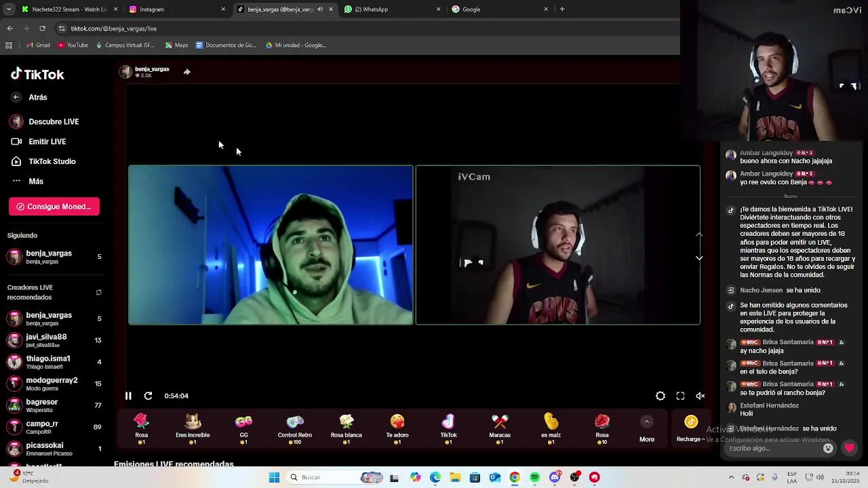868x488 pixels.
Task: Open campo_rr live channel
Action: [54, 427]
